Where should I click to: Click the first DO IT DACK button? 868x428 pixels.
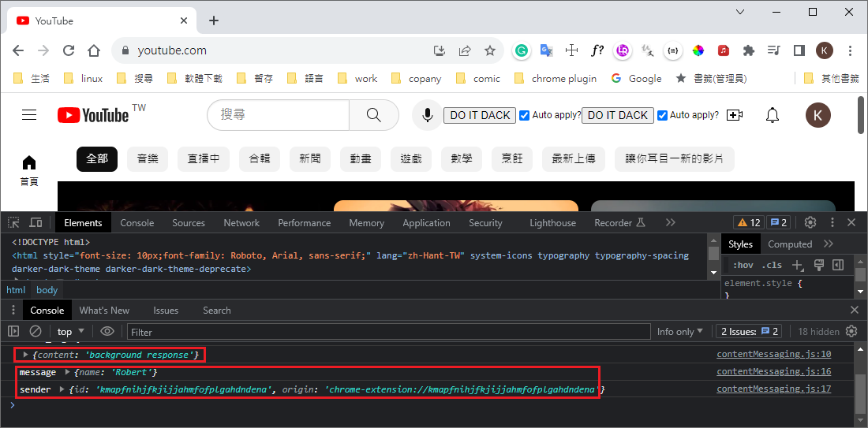(480, 115)
